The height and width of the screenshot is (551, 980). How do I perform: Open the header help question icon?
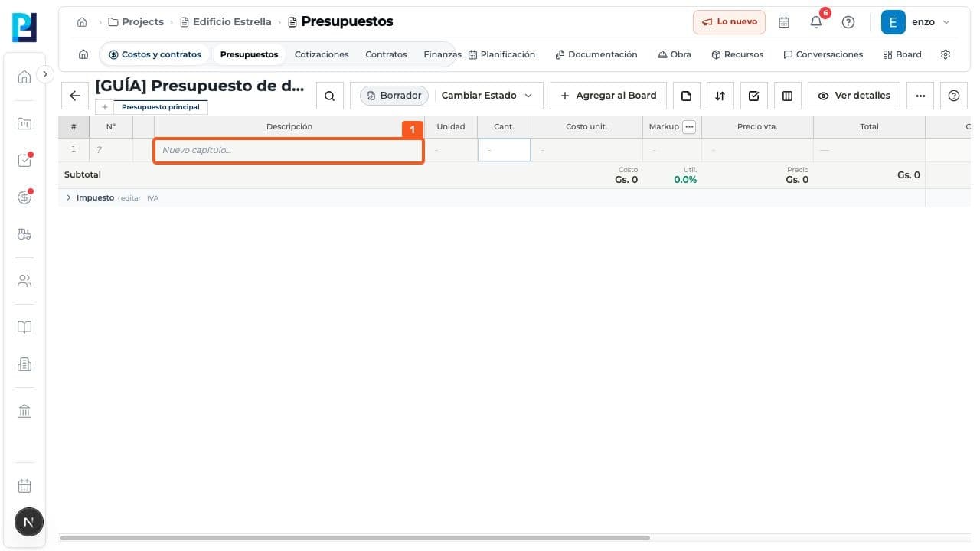pos(848,22)
